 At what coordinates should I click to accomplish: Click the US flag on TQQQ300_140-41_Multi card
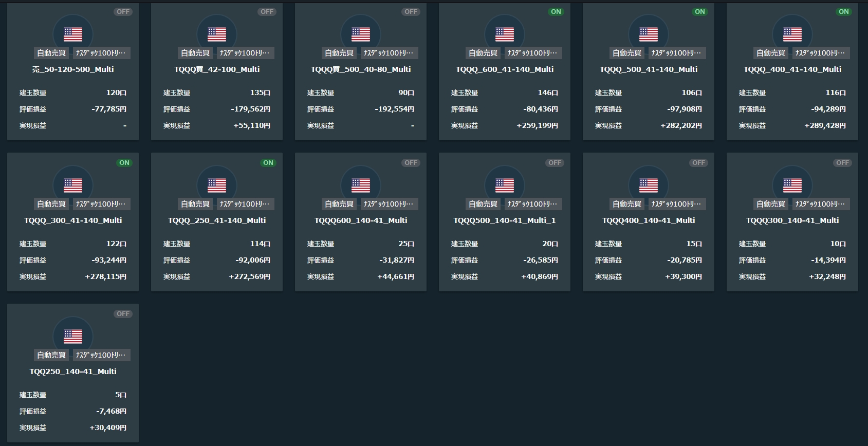tap(792, 185)
